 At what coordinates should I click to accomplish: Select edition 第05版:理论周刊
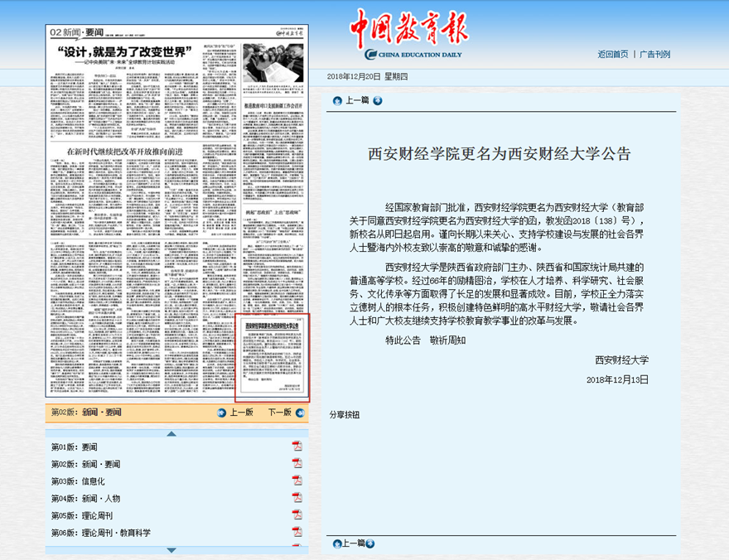click(x=82, y=516)
